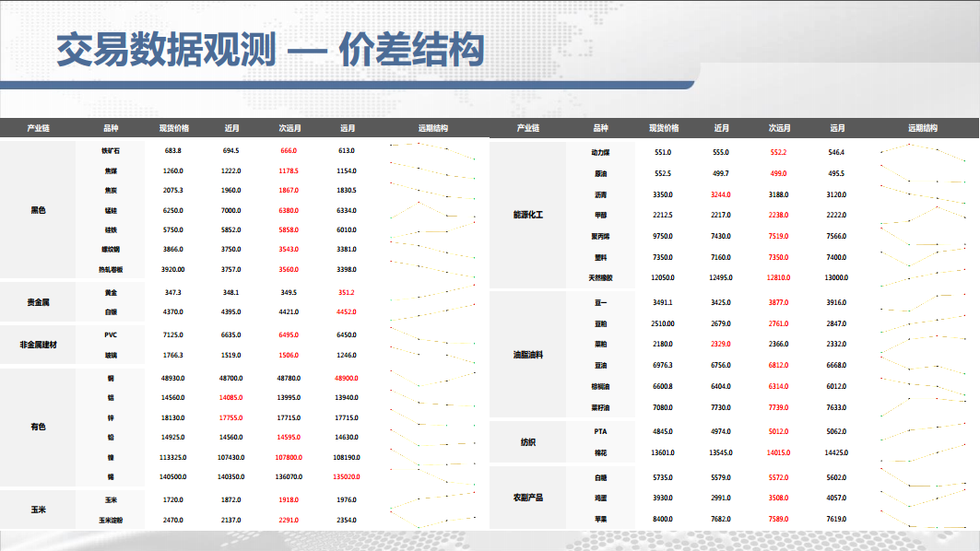Click the 油脂油料 category cell
Image resolution: width=980 pixels, height=551 pixels.
pos(528,354)
